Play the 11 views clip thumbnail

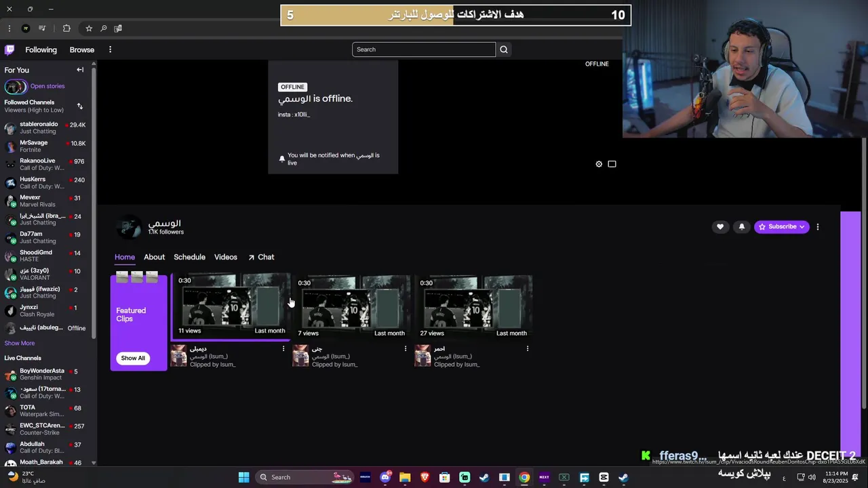(x=231, y=305)
